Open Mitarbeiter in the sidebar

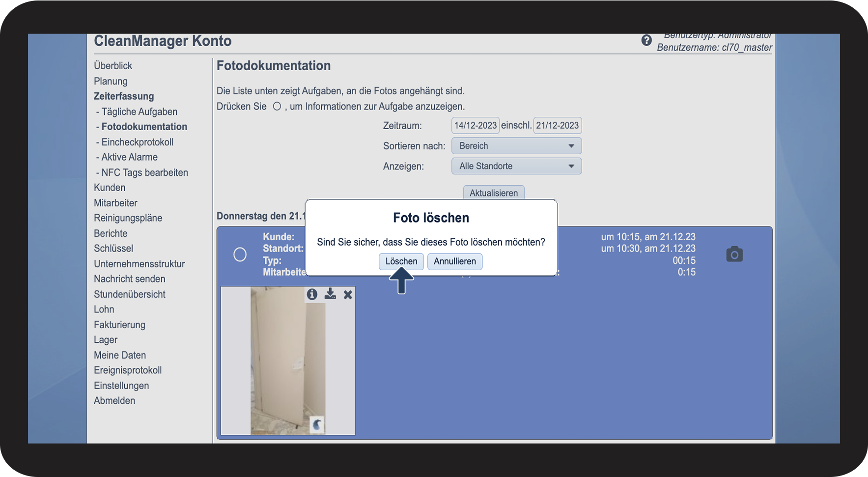coord(115,203)
